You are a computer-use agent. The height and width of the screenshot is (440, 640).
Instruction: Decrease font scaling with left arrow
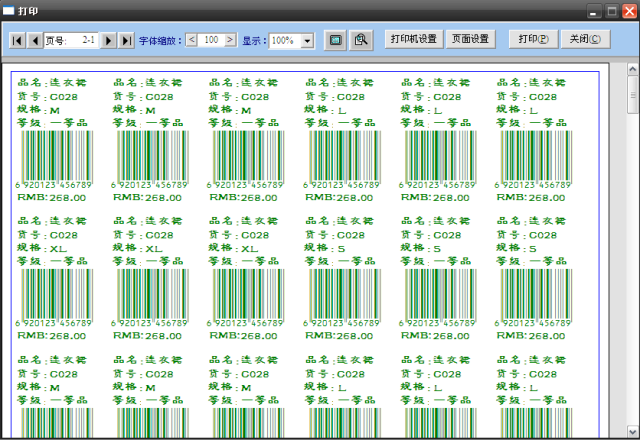[192, 40]
